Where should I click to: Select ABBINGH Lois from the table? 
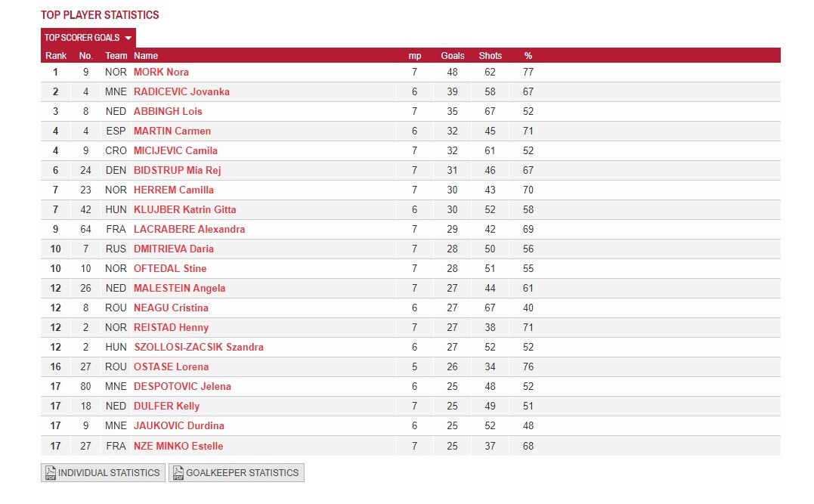[168, 112]
